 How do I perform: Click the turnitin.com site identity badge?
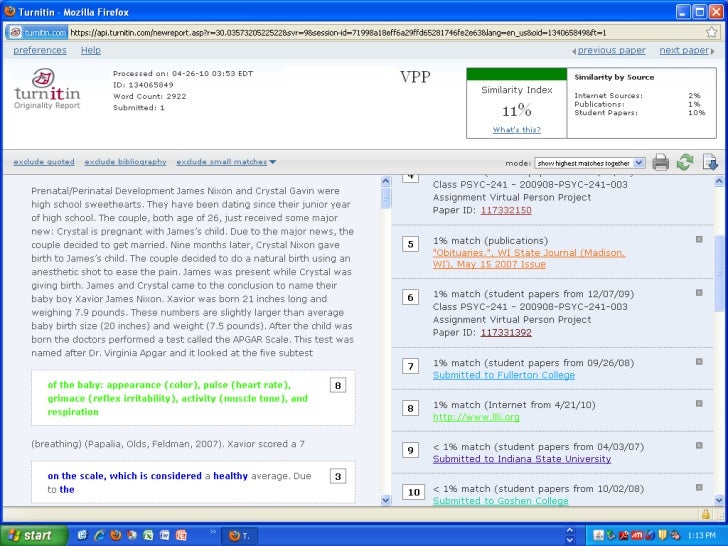38,32
